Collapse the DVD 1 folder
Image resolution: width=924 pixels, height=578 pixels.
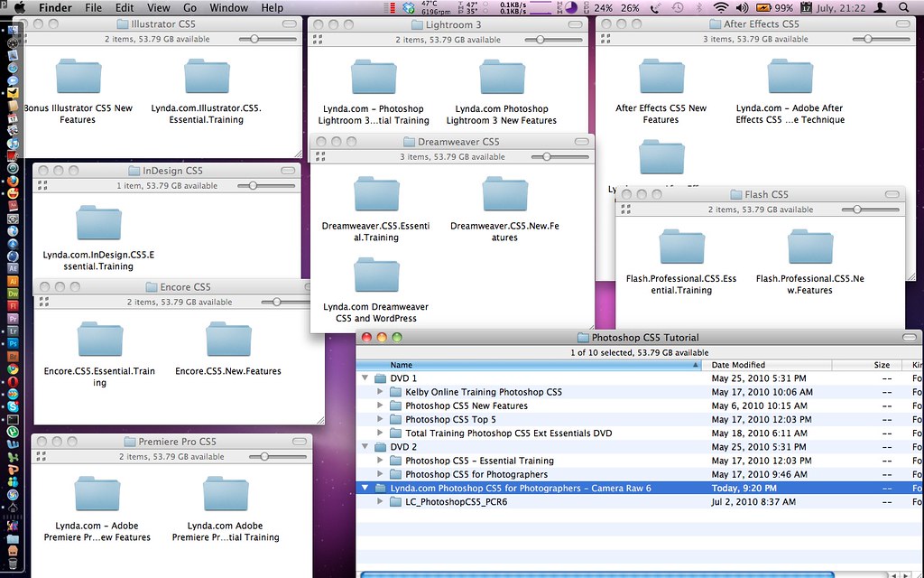(365, 378)
